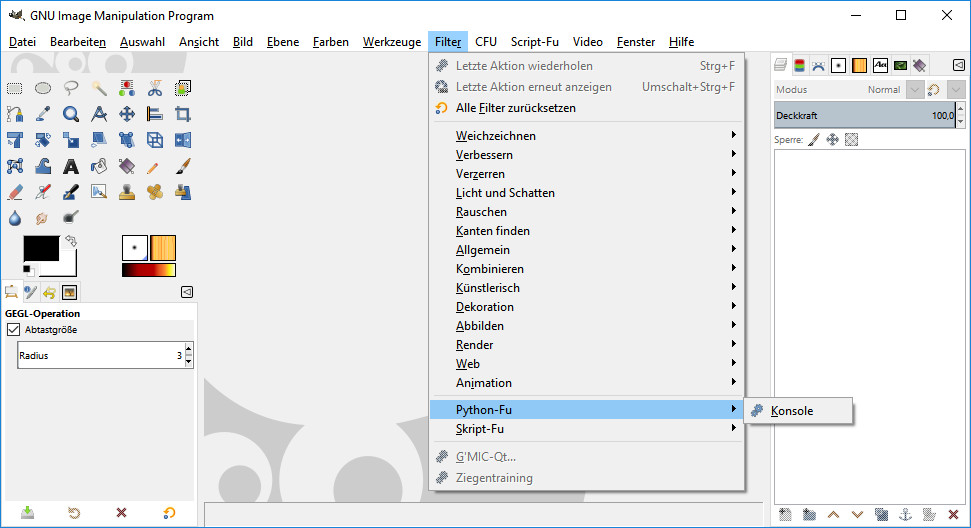Create a new layer button

(x=785, y=514)
